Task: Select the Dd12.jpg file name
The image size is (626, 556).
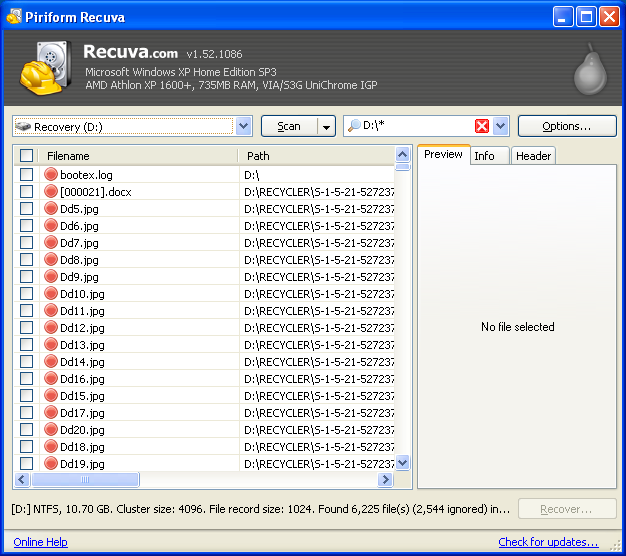Action: click(x=82, y=328)
